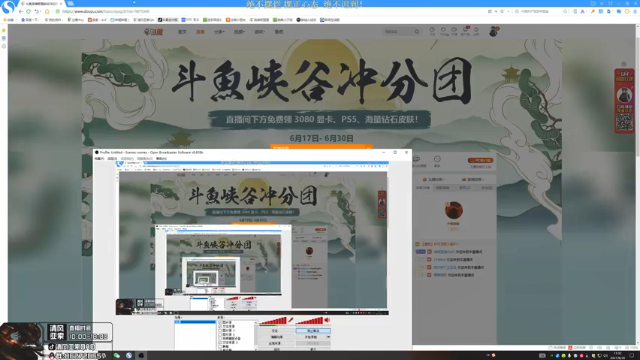Toggle the 视频捕捉设备 source checkbox in OBS

pyautogui.click(x=220, y=338)
